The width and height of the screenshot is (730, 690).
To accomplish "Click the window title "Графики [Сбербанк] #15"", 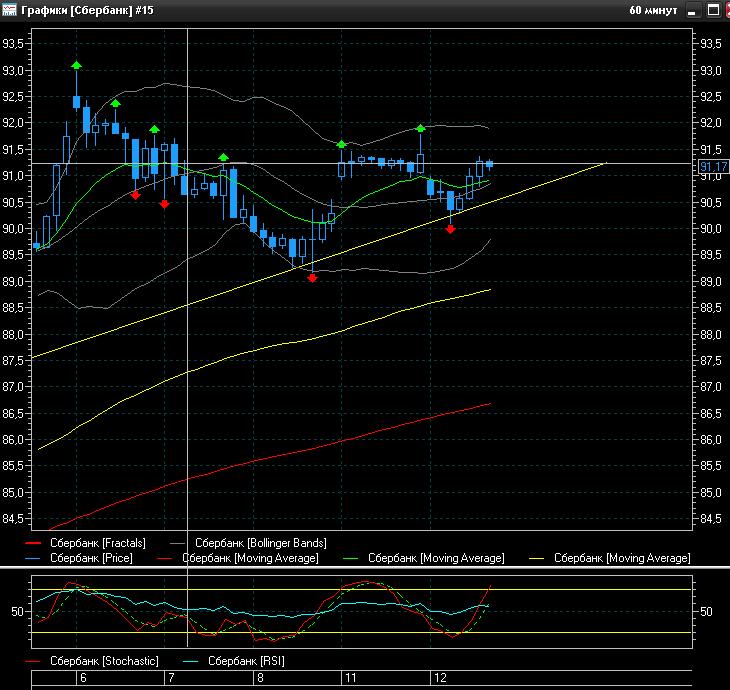I will pyautogui.click(x=88, y=10).
